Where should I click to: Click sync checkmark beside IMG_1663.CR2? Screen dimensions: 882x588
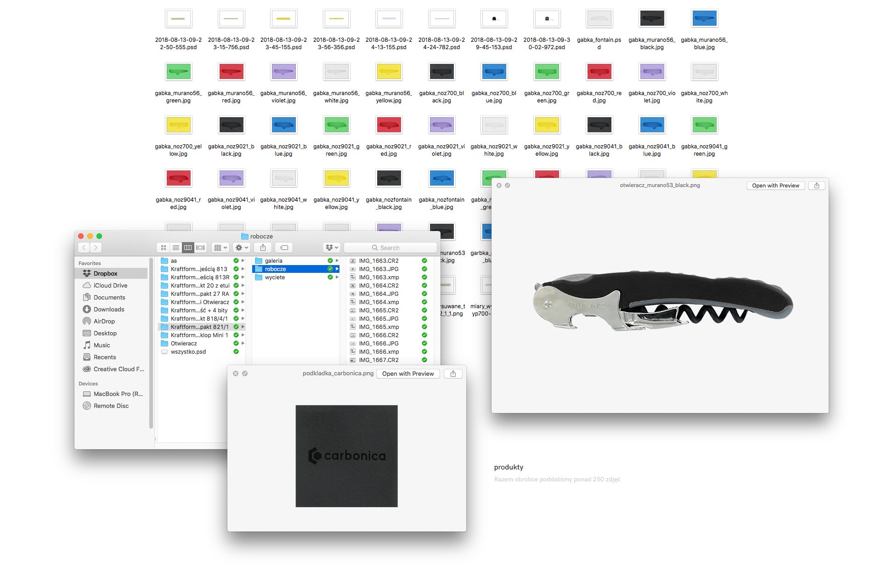(x=424, y=261)
